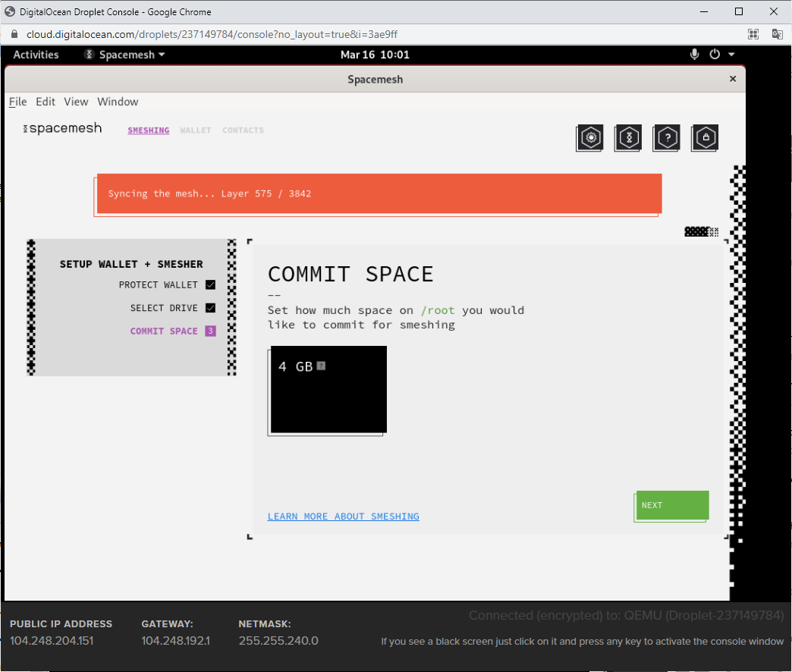Open the help question-mark hexagon icon
This screenshot has width=792, height=672.
pos(667,138)
